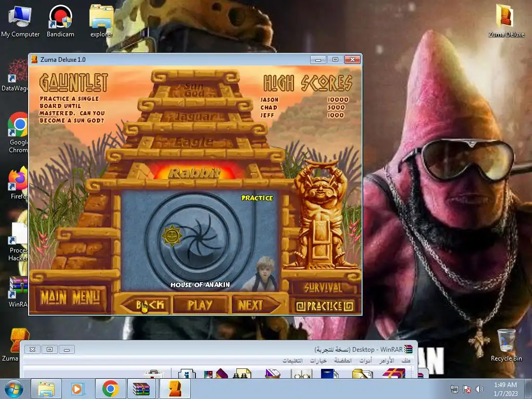Viewport: 532px width, 399px height.
Task: Open the My Computer desktop icon
Action: pos(20,21)
